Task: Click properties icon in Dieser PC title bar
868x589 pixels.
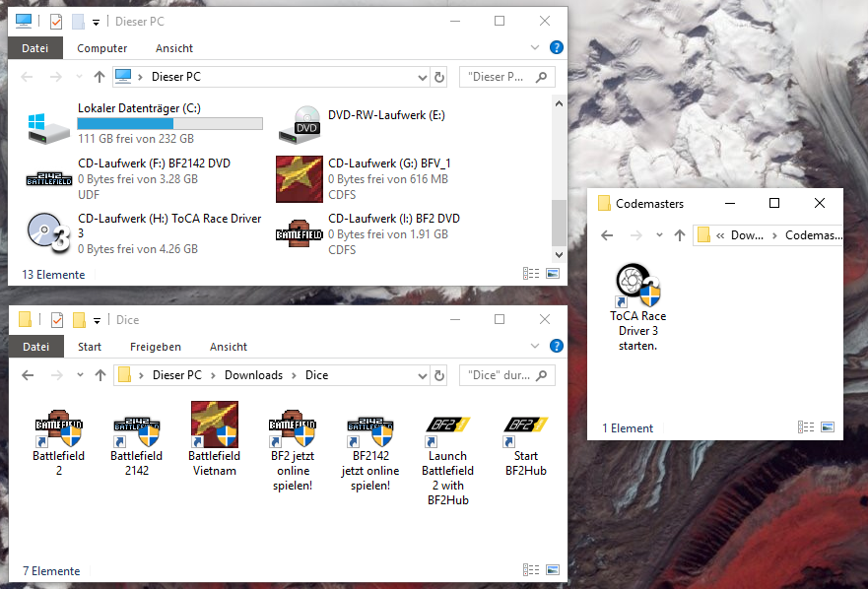Action: [x=56, y=22]
